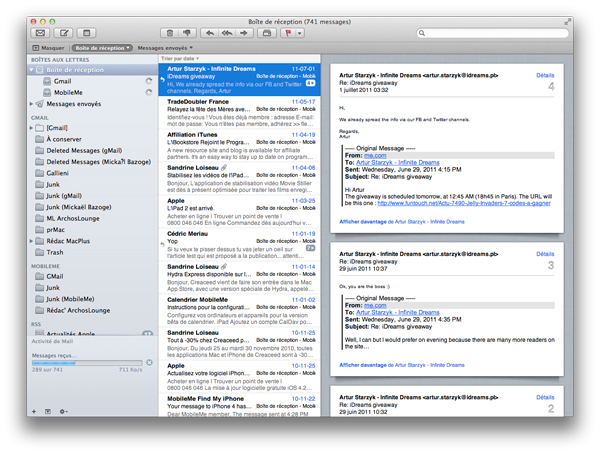The height and width of the screenshot is (454, 600).
Task: Collapse Boîte de réception in sidebar
Action: [31, 70]
